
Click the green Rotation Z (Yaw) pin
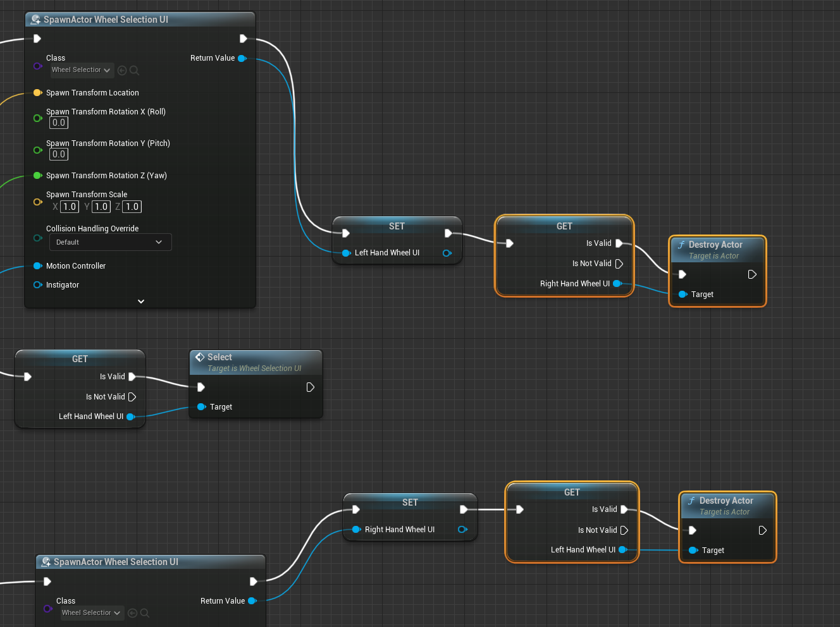37,176
